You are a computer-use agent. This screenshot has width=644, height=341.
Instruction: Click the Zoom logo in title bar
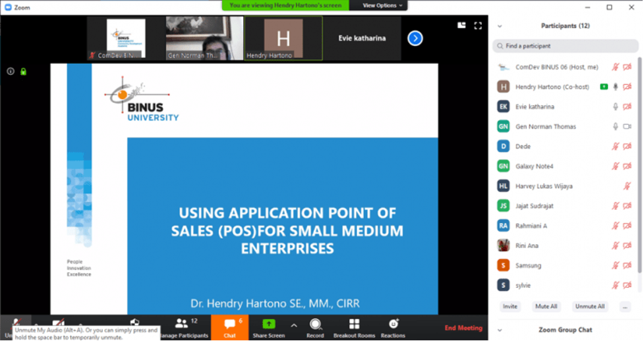pos(8,7)
